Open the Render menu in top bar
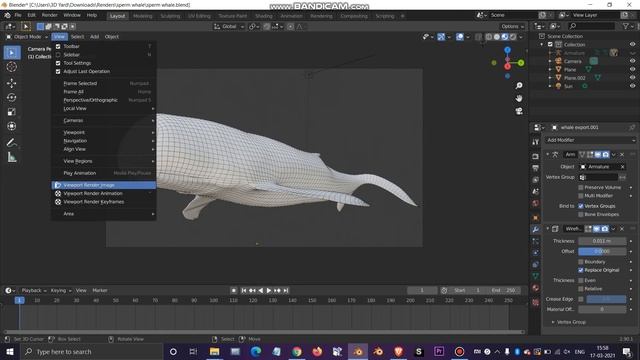This screenshot has height=360, width=640. pyautogui.click(x=49, y=15)
